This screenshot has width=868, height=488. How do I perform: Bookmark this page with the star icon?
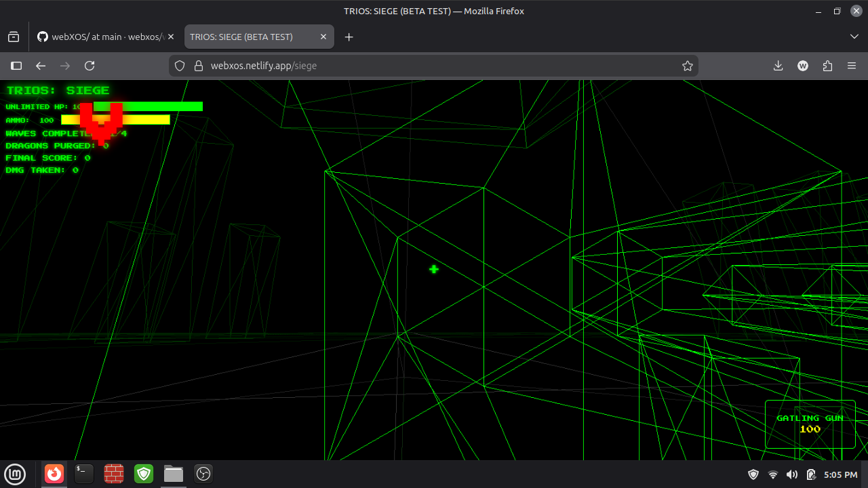688,66
